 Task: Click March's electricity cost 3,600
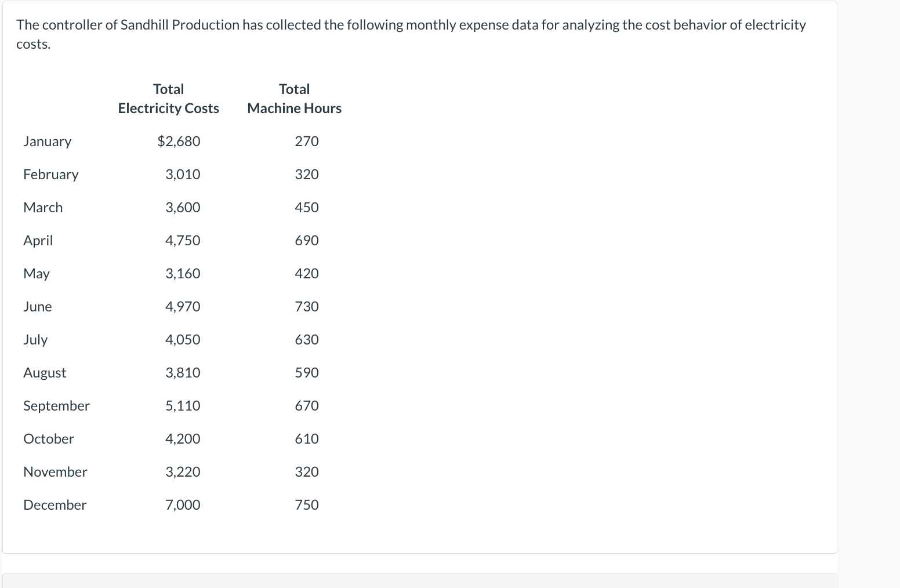[x=183, y=208]
